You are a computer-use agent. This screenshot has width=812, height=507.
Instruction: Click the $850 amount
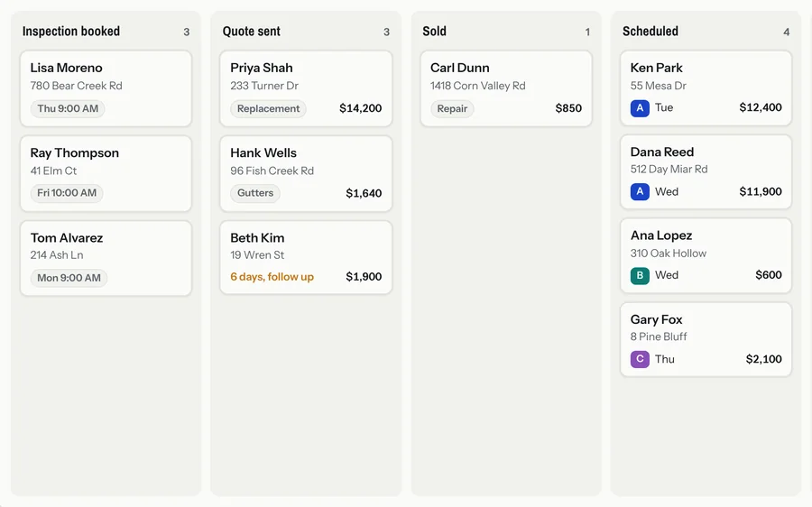tap(568, 108)
